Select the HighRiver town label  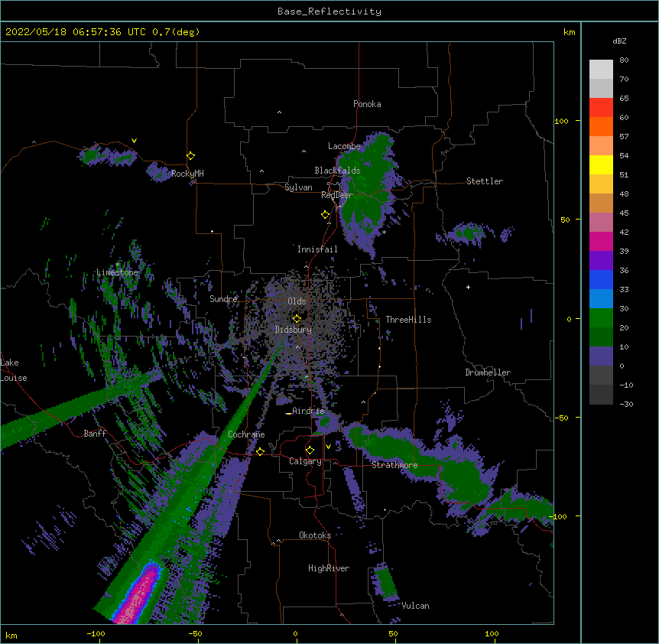pos(329,568)
